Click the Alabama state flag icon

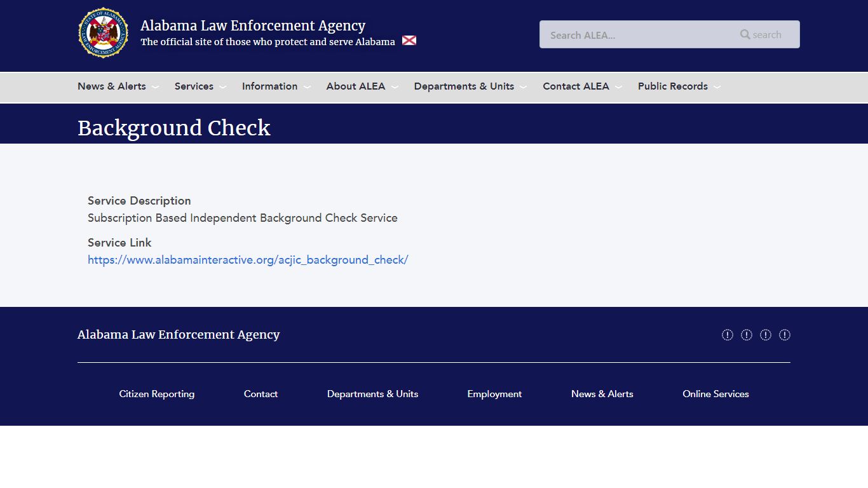point(409,41)
